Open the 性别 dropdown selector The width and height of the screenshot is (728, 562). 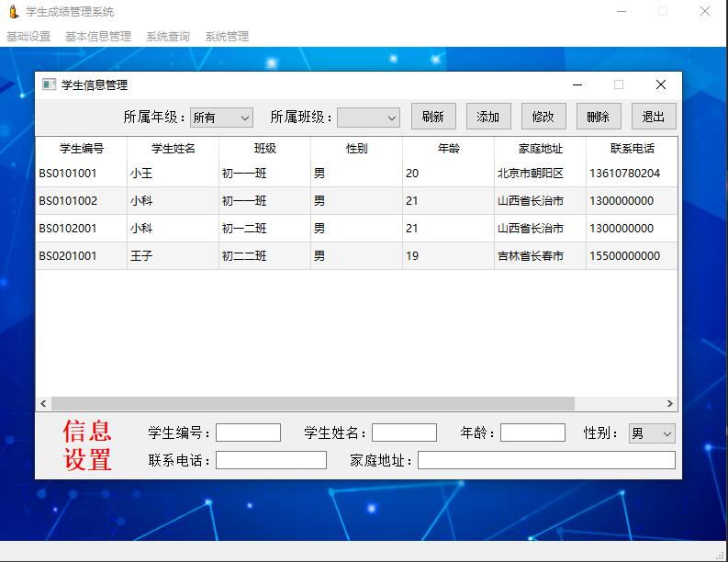point(652,433)
